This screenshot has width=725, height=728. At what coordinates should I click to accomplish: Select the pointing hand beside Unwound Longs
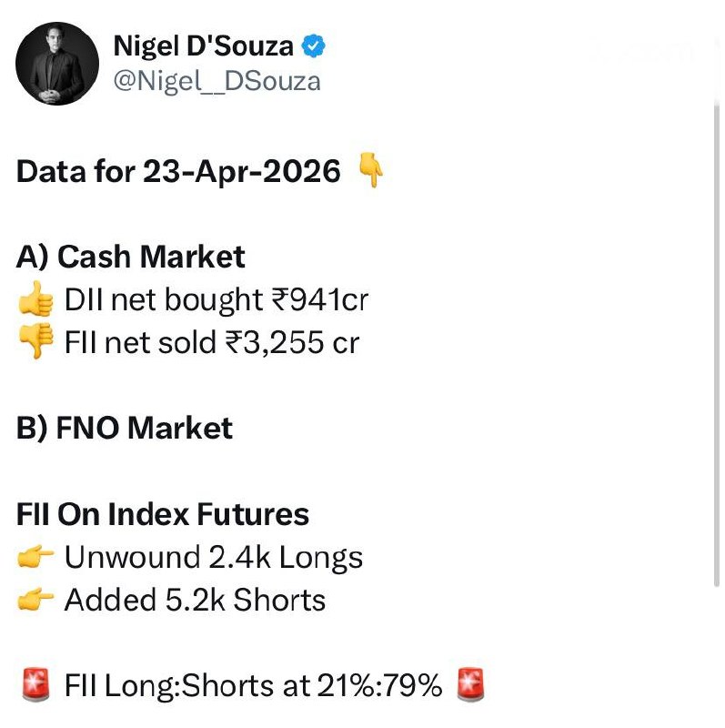click(35, 558)
